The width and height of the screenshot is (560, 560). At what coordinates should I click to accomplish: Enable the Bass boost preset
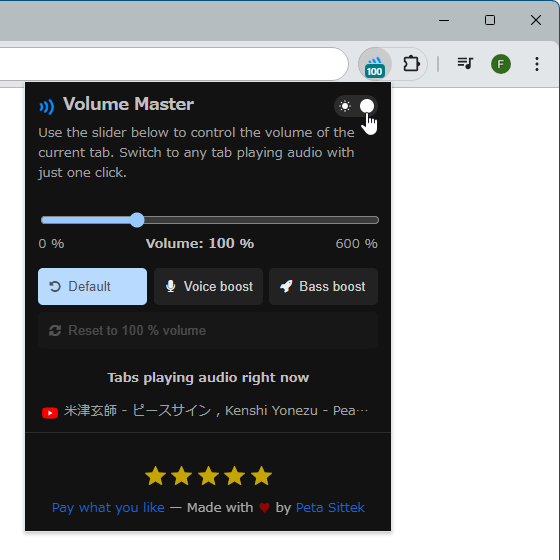(323, 286)
